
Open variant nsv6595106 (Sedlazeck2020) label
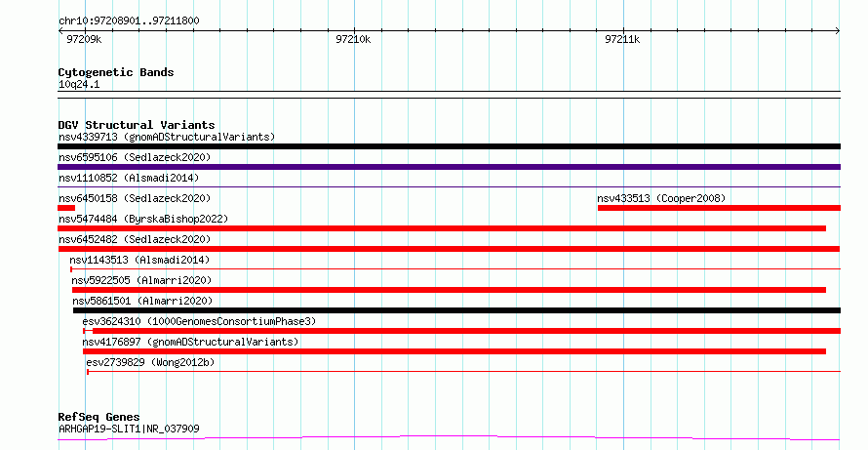(135, 157)
